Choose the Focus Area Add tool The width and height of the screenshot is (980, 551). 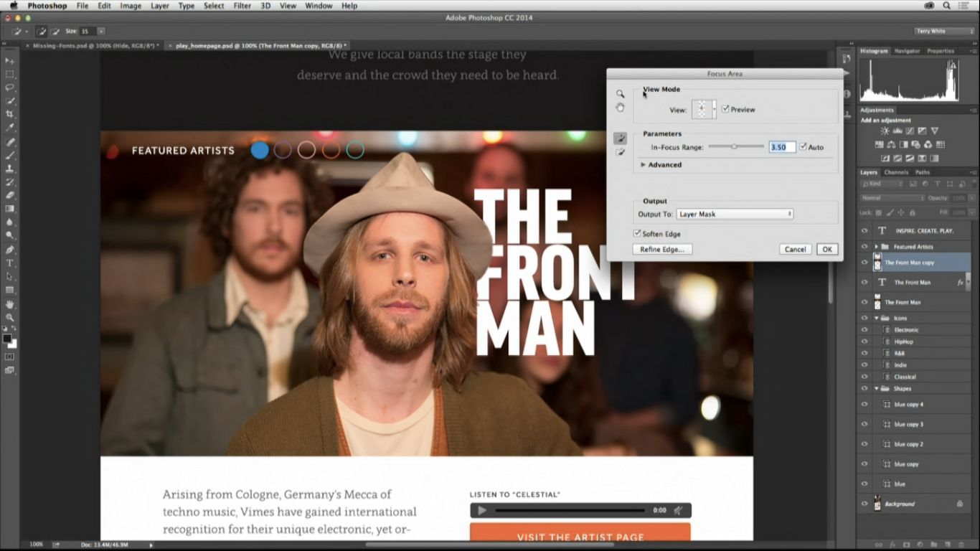click(621, 138)
